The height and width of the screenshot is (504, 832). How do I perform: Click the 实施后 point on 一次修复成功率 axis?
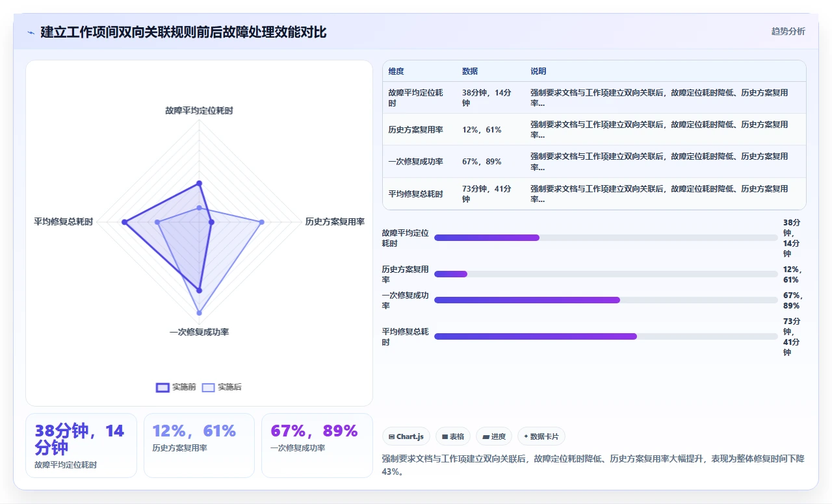click(199, 313)
